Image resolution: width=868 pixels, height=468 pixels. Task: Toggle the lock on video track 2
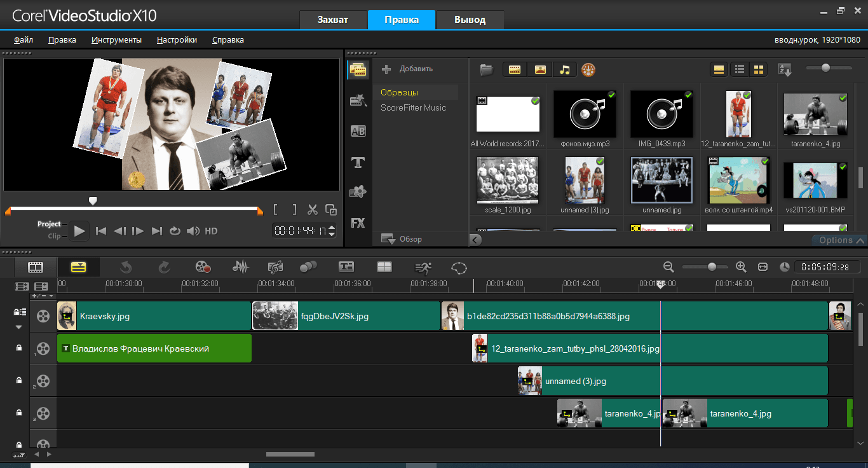coord(18,380)
